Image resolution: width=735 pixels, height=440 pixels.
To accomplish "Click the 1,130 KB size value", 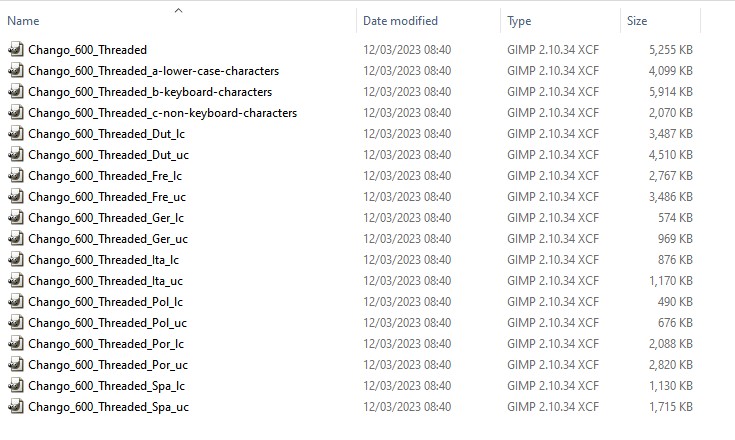I will (x=671, y=386).
